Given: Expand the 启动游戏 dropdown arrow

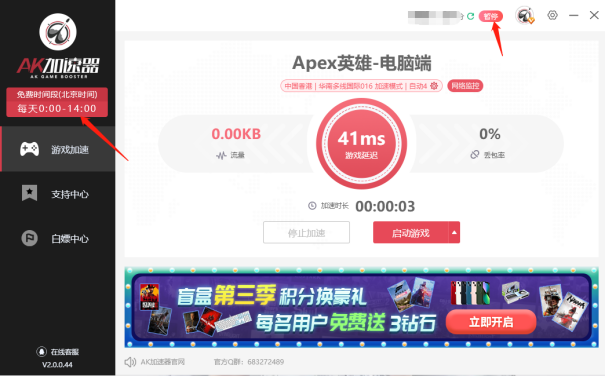Looking at the screenshot, I should (454, 232).
